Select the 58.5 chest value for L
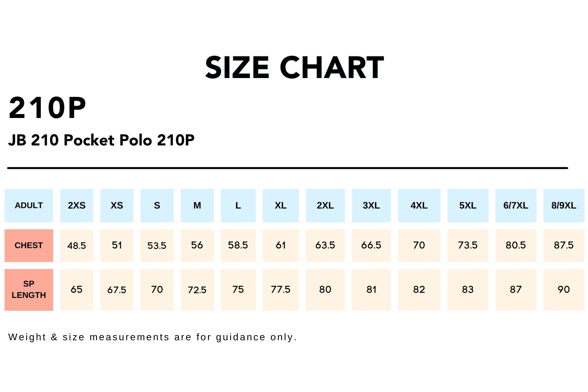This screenshot has height=392, width=588. click(238, 245)
